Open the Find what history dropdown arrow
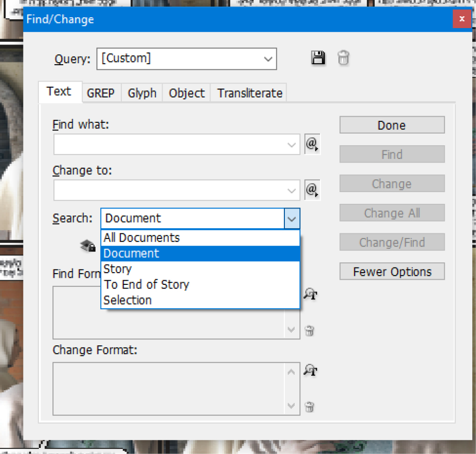This screenshot has width=476, height=454. [291, 145]
